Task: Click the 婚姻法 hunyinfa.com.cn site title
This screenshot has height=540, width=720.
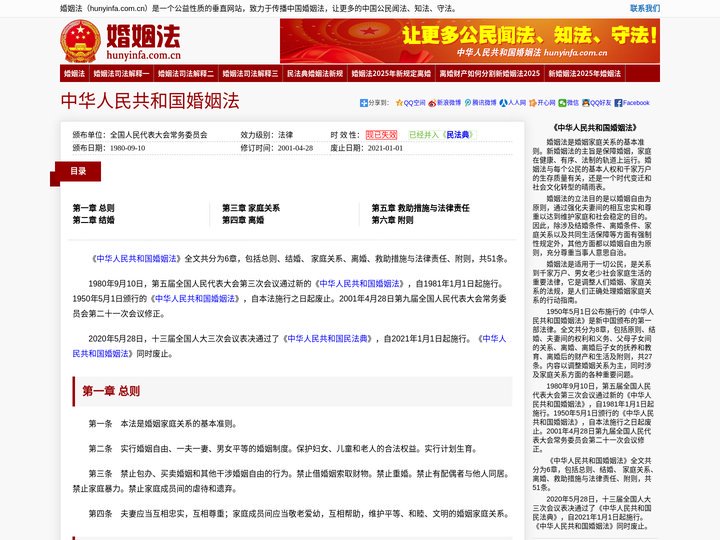Action: coord(143,42)
